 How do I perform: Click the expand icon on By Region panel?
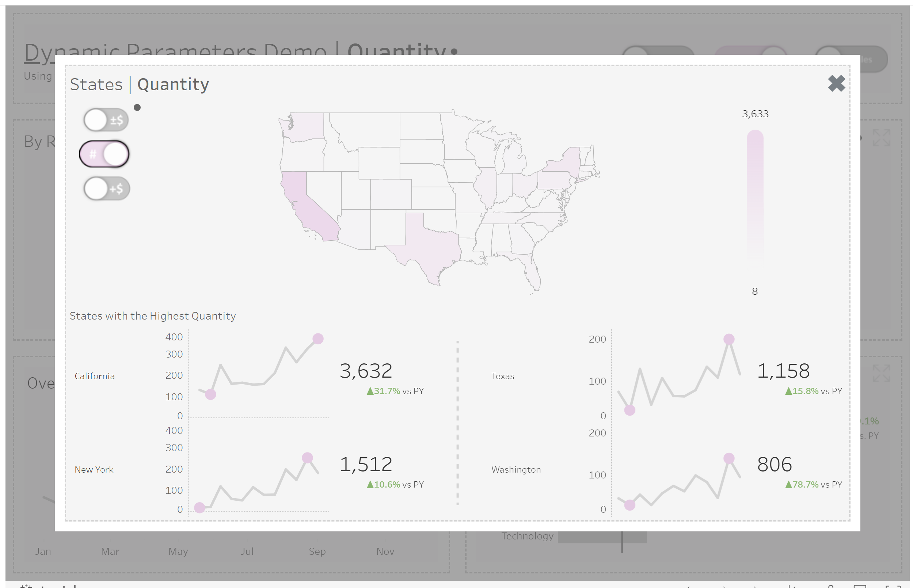[x=881, y=137]
